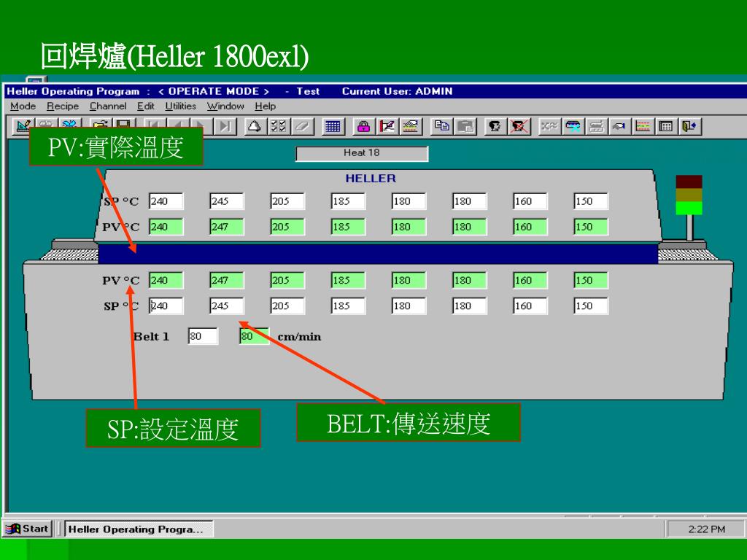Viewport: 747px width, 560px height.
Task: Open the profile graph toolbar icon
Action: pos(410,126)
